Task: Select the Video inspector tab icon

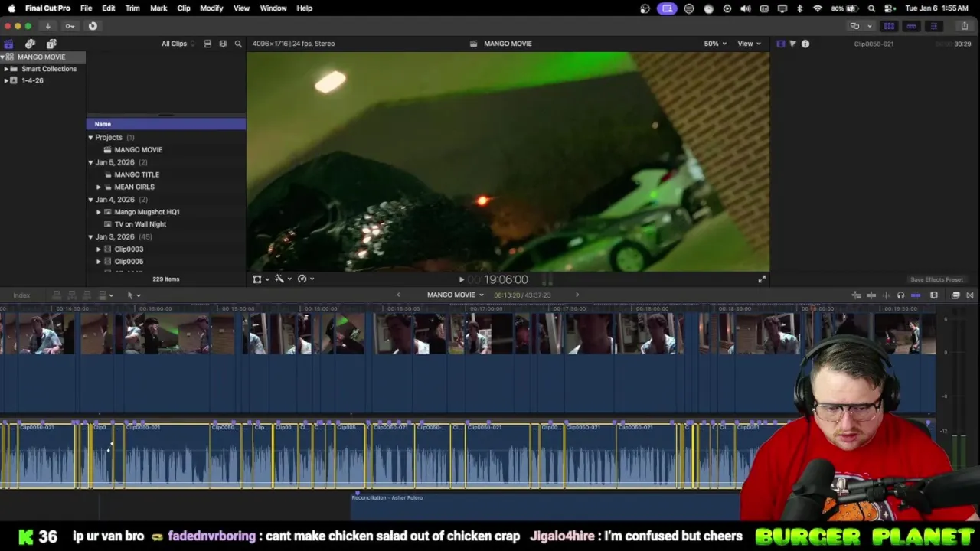Action: 780,44
